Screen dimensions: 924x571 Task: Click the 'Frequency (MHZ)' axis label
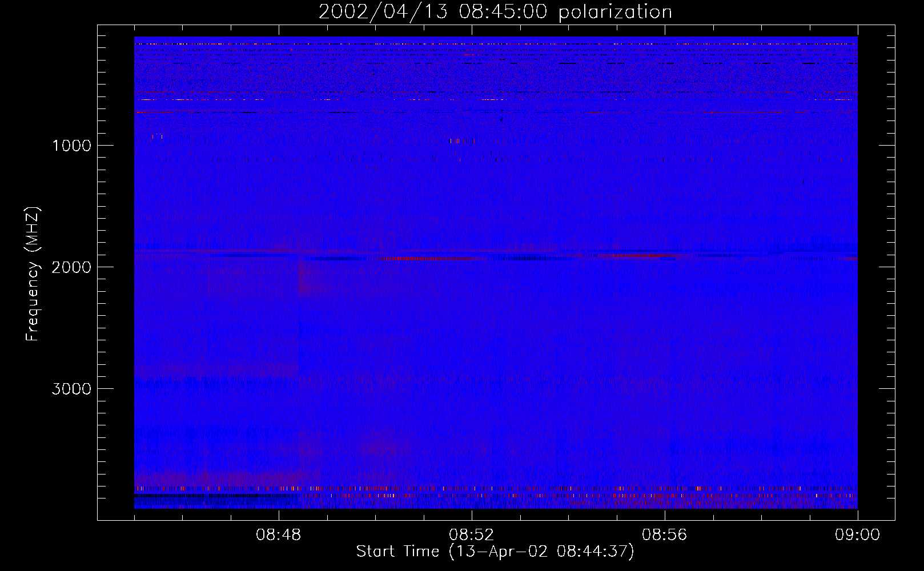click(x=33, y=274)
